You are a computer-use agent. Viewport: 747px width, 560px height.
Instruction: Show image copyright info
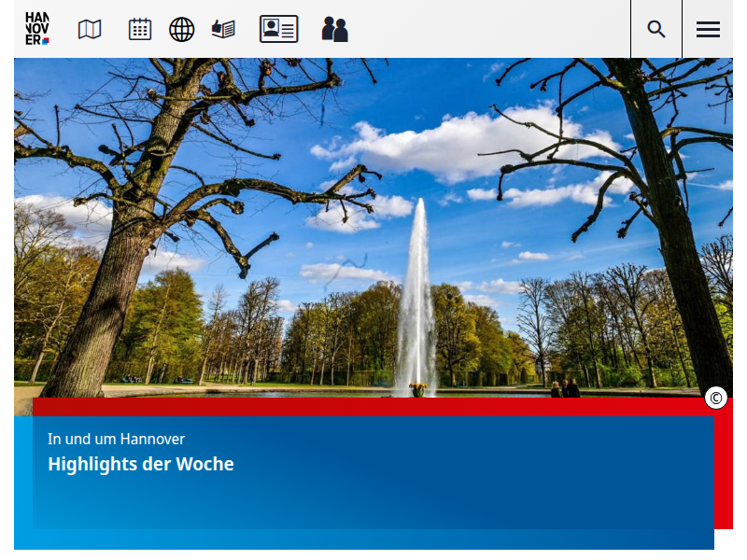[x=716, y=399]
